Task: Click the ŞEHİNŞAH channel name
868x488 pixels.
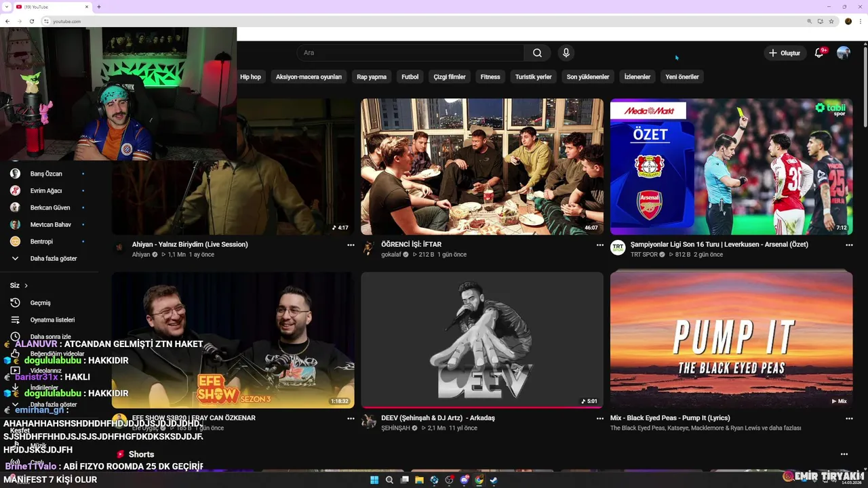Action: 395,428
